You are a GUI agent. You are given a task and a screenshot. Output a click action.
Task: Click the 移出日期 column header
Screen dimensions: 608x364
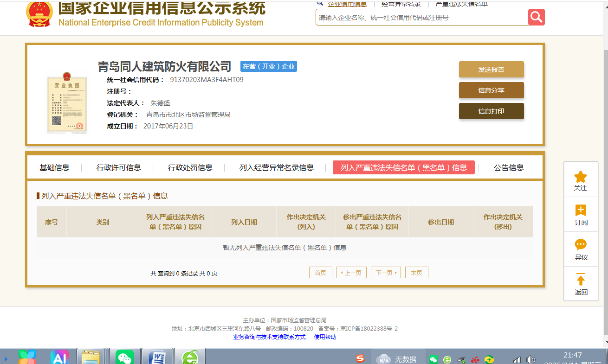441,222
